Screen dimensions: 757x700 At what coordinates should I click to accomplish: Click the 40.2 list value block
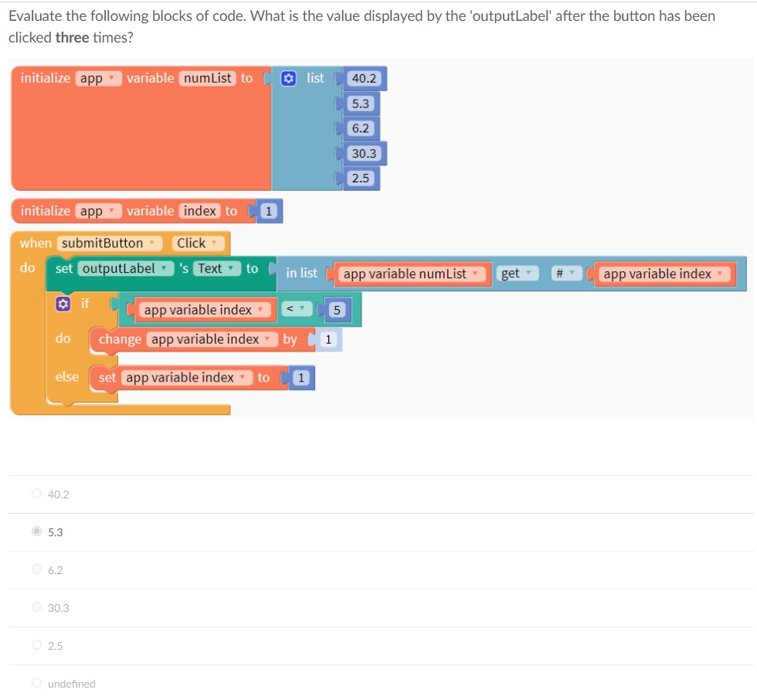[x=364, y=78]
